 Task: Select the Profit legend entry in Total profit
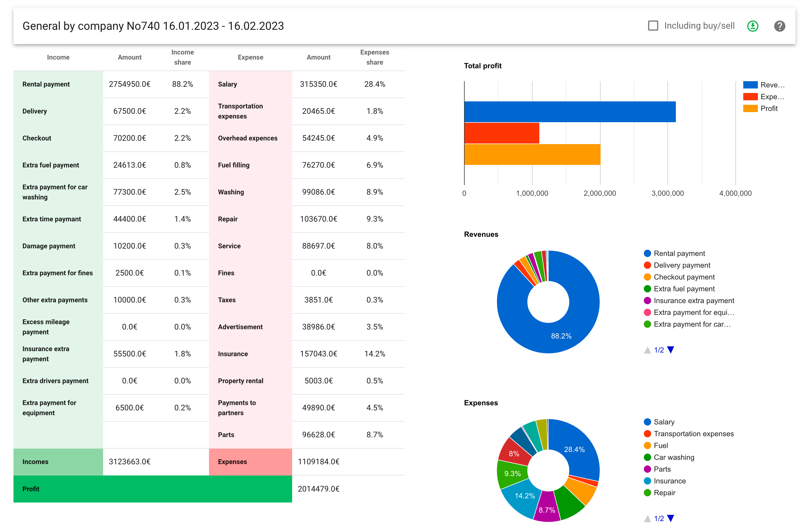pyautogui.click(x=769, y=108)
